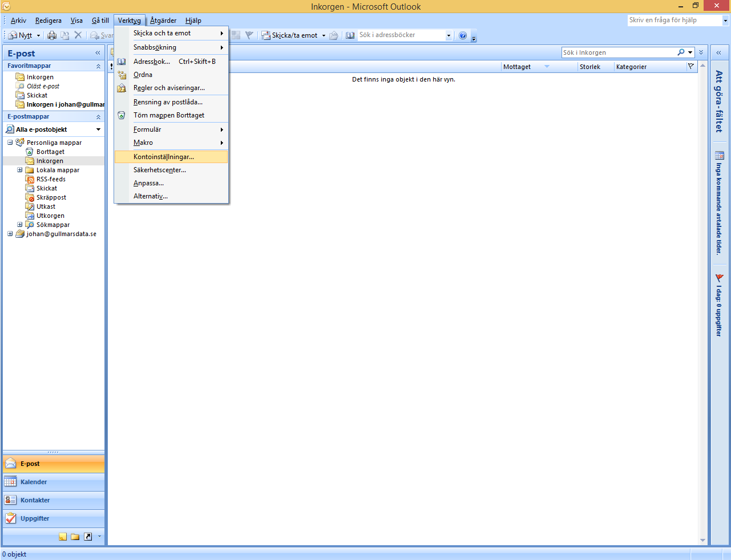Open the Arkiv menu
731x560 pixels.
pyautogui.click(x=18, y=21)
